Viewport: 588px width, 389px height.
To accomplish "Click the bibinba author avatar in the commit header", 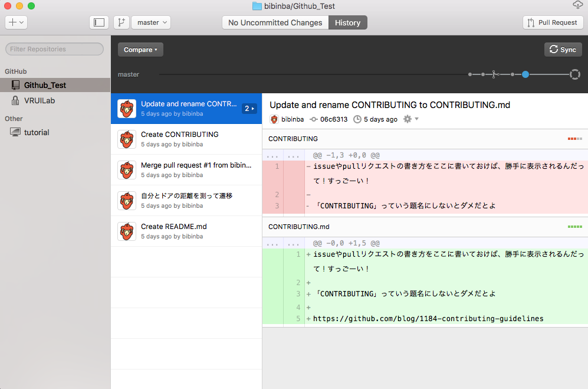I will [x=274, y=119].
